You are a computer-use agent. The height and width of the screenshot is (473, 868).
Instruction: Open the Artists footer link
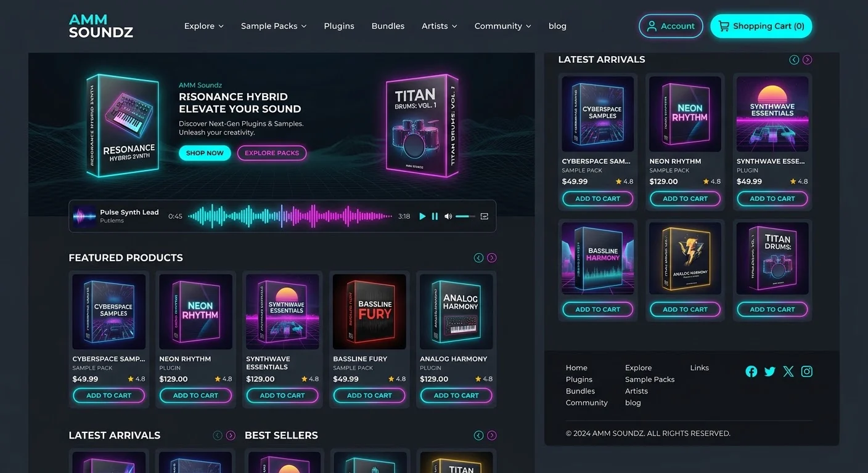tap(636, 391)
